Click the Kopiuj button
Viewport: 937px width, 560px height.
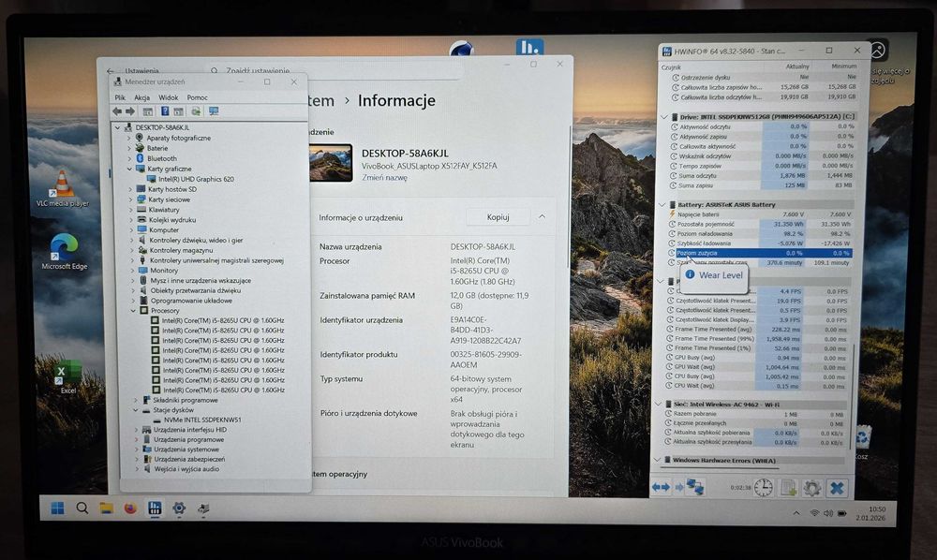click(x=498, y=216)
